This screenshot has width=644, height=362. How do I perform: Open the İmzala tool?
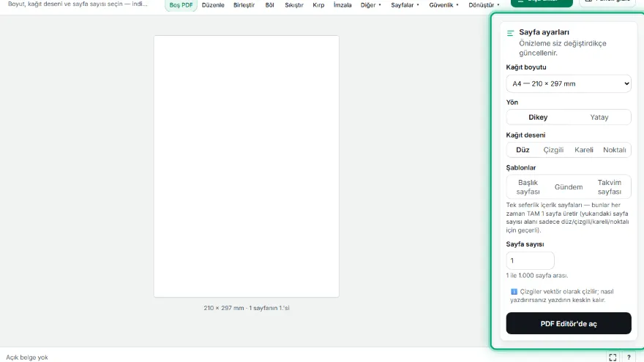342,5
